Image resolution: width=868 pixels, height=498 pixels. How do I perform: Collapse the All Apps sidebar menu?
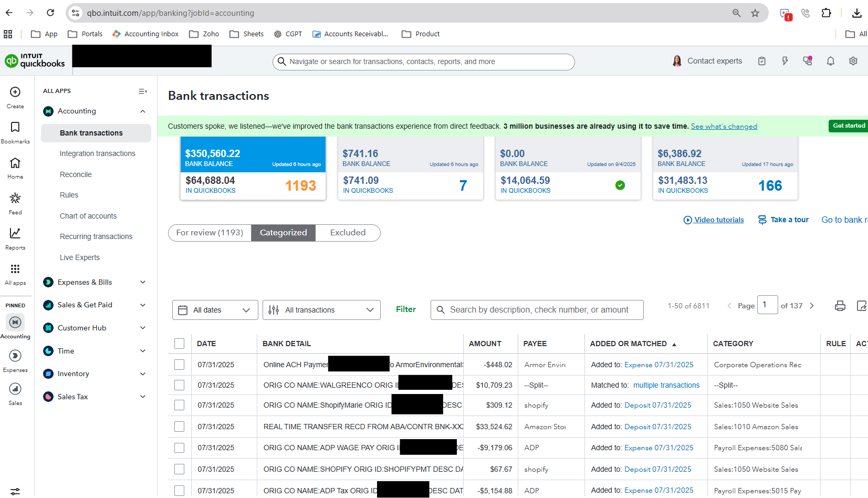pos(142,91)
